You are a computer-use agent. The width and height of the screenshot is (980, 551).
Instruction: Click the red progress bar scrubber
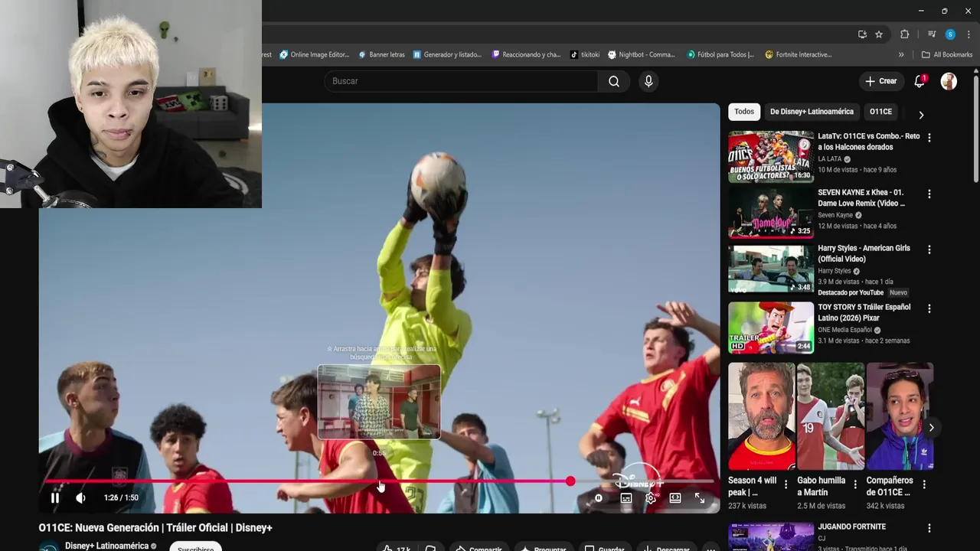(570, 481)
